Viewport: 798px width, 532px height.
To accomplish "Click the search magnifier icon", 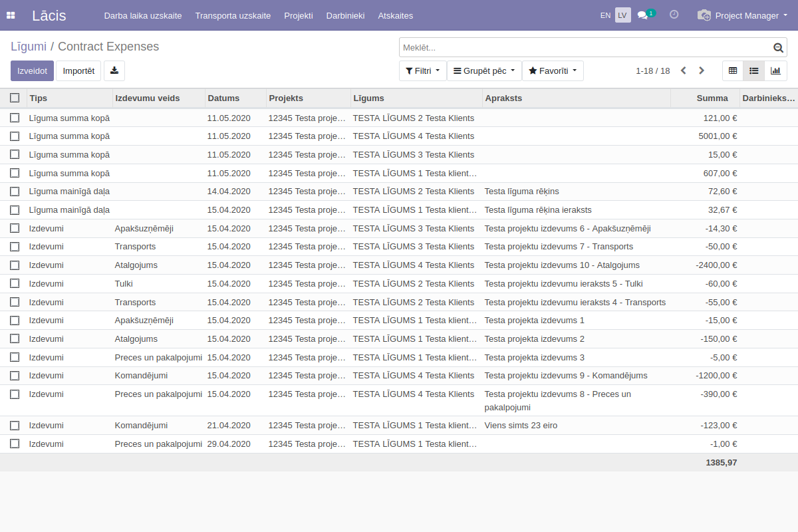I will coord(779,48).
